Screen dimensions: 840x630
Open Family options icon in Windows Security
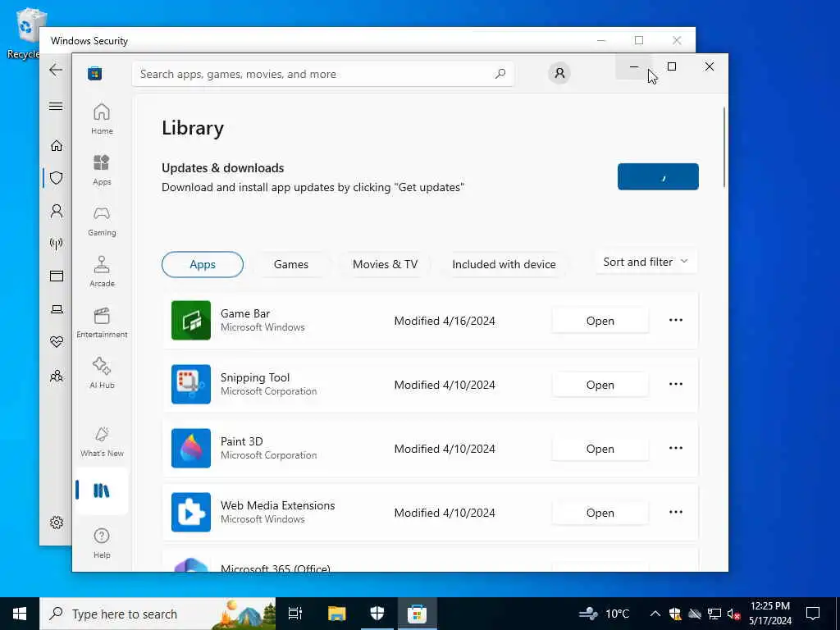(x=57, y=376)
